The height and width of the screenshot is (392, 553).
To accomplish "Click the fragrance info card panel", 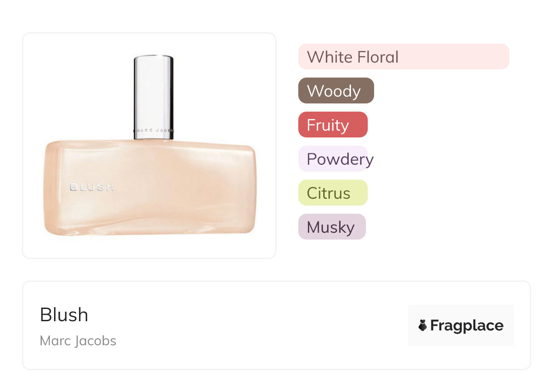I will (x=276, y=325).
